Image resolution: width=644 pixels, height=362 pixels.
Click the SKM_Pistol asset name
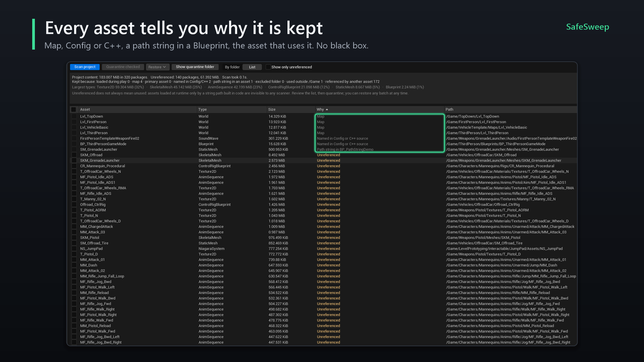tap(90, 238)
